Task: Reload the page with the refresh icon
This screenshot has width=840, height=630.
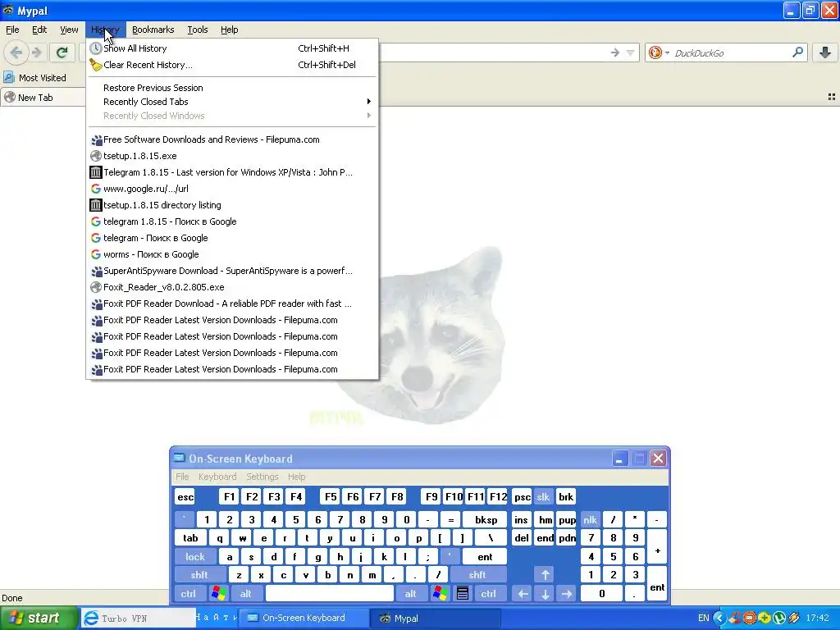Action: click(62, 52)
